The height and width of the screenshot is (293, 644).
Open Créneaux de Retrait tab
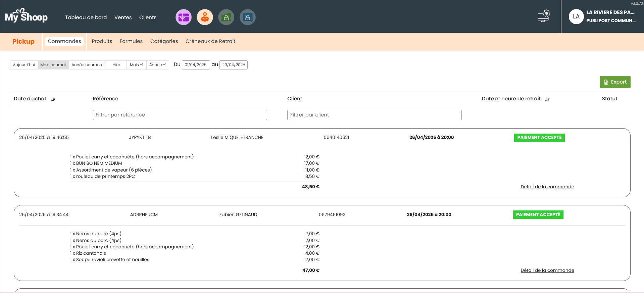point(210,41)
